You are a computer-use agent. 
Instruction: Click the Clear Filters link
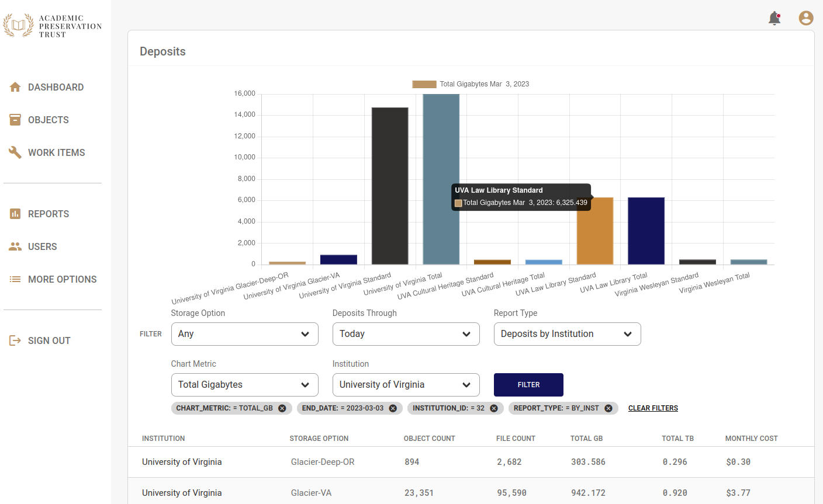[653, 408]
